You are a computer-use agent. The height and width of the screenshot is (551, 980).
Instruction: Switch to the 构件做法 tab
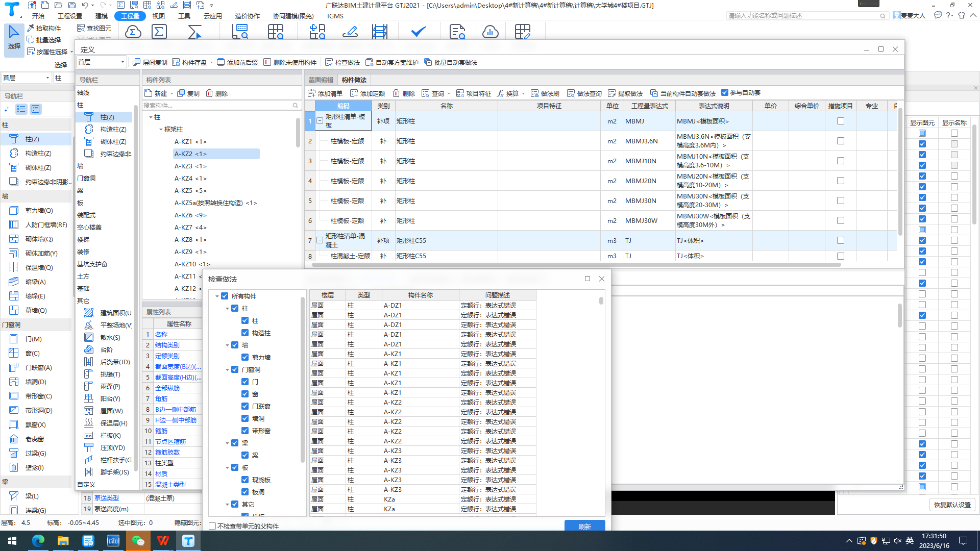(x=354, y=80)
